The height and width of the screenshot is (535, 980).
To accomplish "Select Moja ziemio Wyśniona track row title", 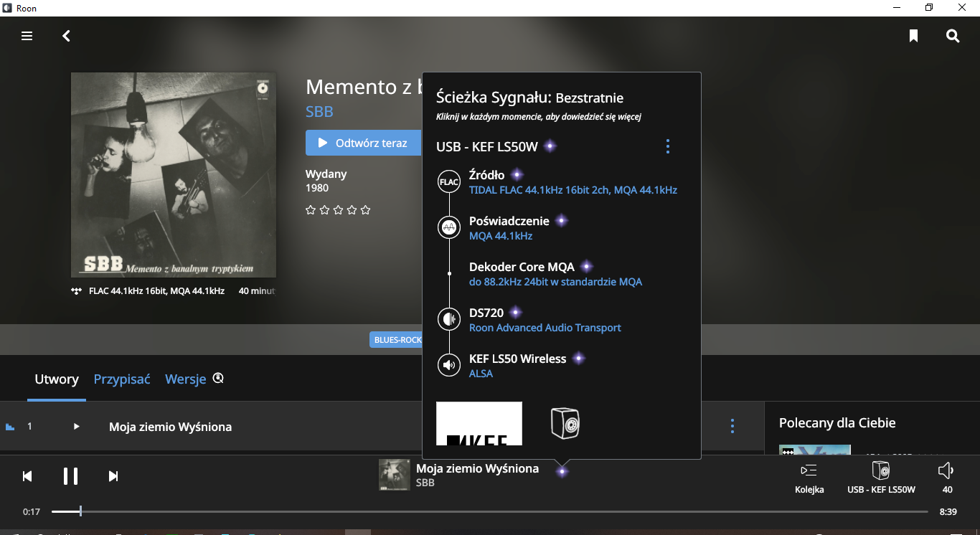I will tap(170, 427).
